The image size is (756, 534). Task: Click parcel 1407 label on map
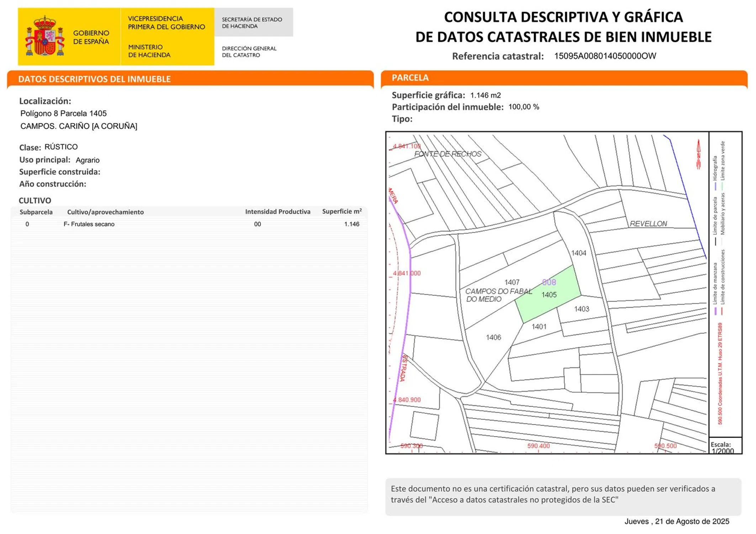512,282
